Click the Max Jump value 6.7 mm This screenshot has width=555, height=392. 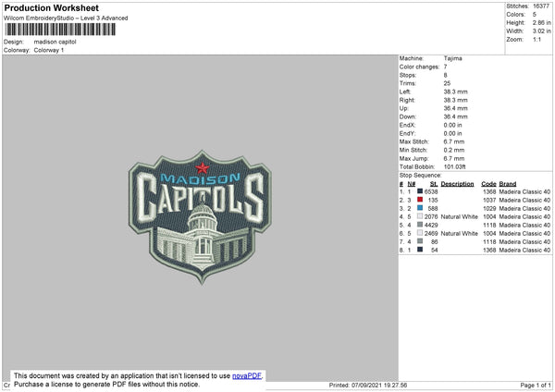454,158
